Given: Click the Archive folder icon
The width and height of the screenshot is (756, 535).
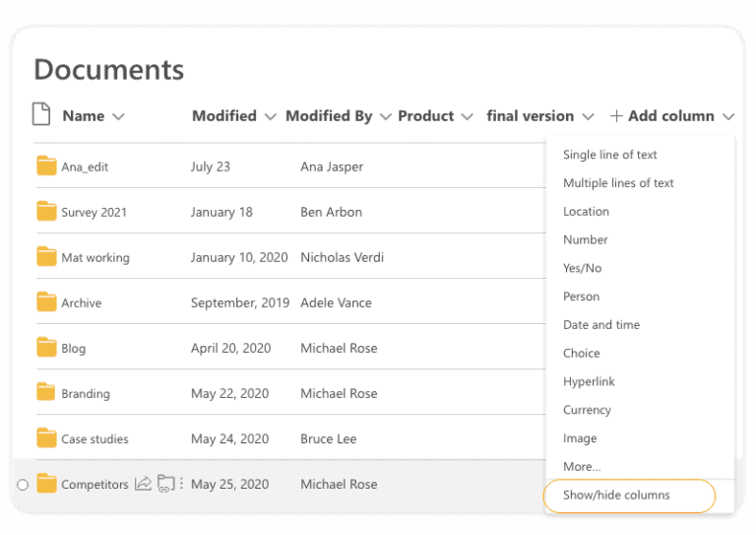Looking at the screenshot, I should point(46,302).
